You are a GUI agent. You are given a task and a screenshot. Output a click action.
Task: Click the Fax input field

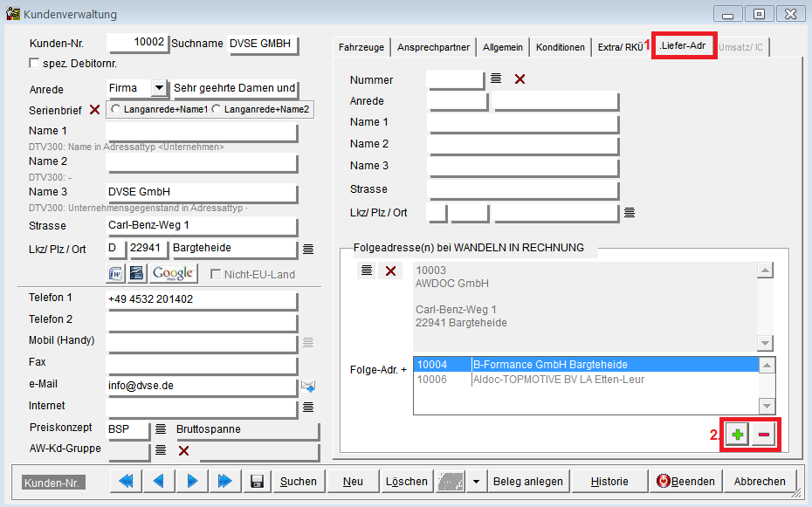tap(202, 364)
